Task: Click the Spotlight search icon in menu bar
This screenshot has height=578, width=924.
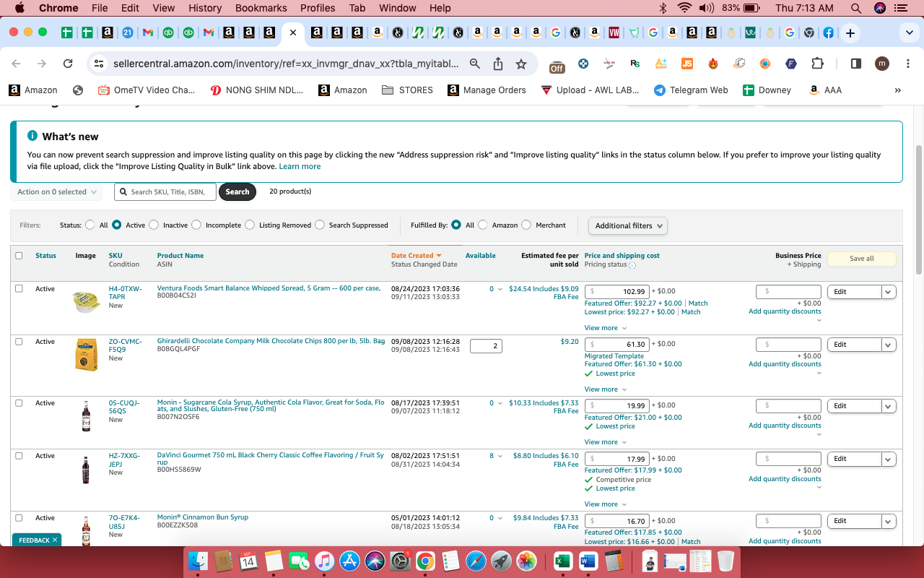Action: tap(856, 8)
